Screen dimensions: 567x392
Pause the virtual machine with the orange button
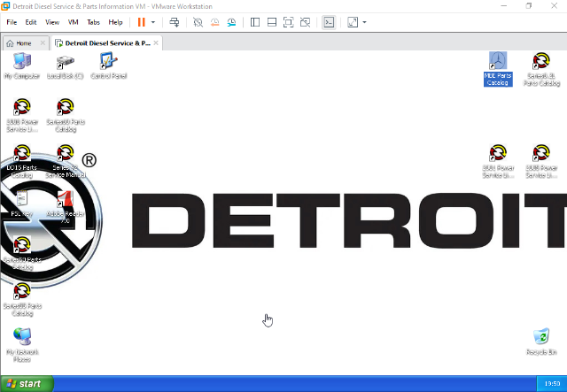(x=141, y=22)
